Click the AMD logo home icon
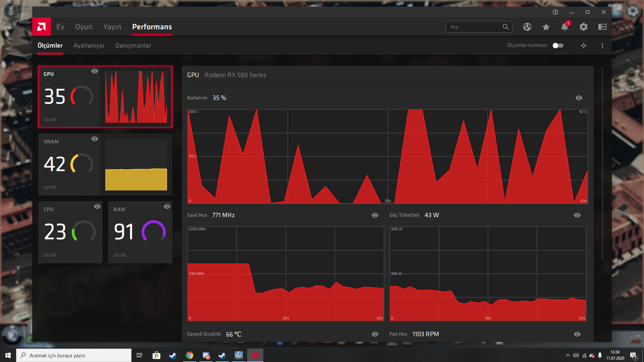Image resolution: width=644 pixels, height=362 pixels. 42,27
